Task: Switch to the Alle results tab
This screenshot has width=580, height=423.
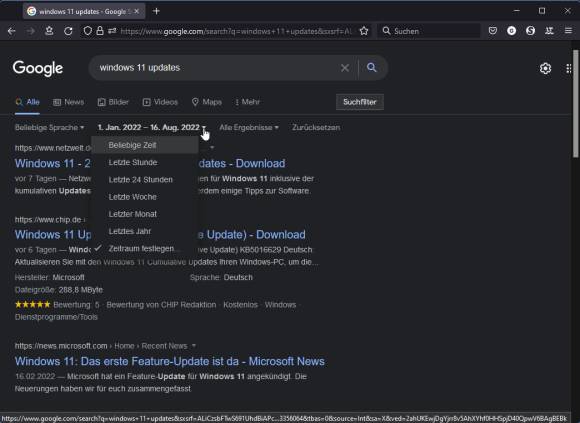Action: [x=27, y=102]
